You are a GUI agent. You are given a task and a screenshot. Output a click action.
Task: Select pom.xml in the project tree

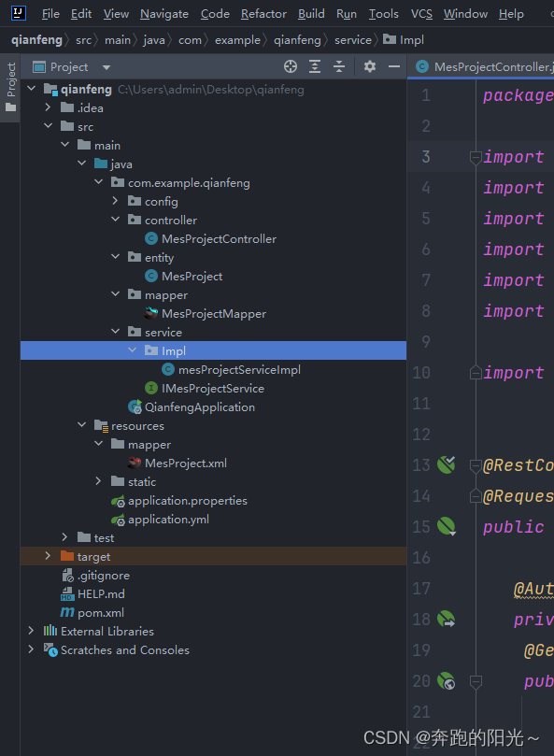[x=101, y=612]
